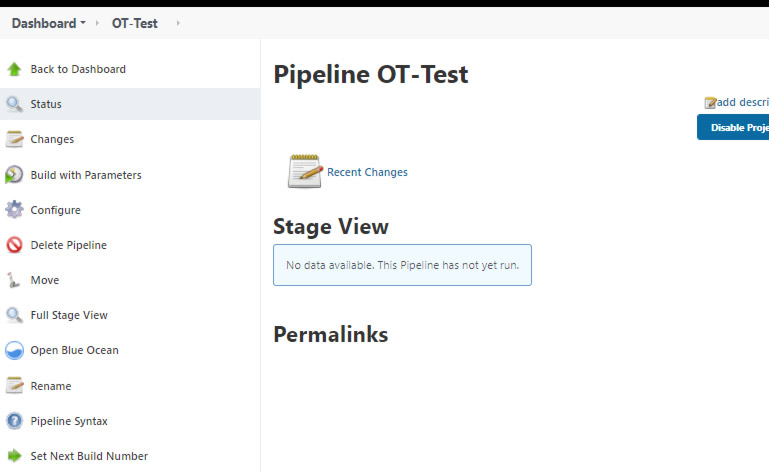769x472 pixels.
Task: Expand the chevron after OT-Test breadcrumb
Action: point(178,23)
